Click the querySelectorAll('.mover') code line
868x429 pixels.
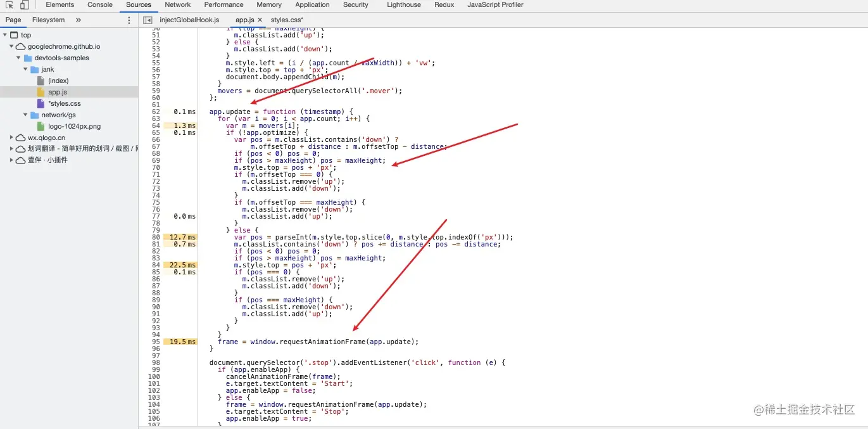point(310,91)
